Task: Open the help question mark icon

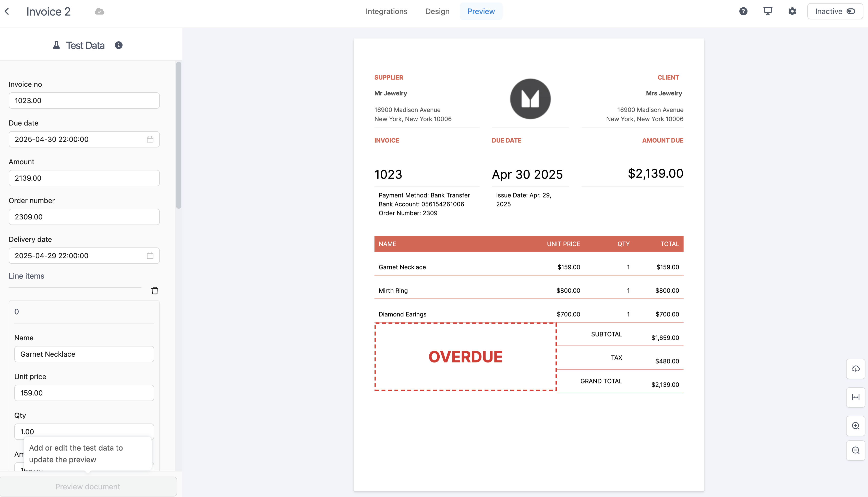Action: (743, 11)
